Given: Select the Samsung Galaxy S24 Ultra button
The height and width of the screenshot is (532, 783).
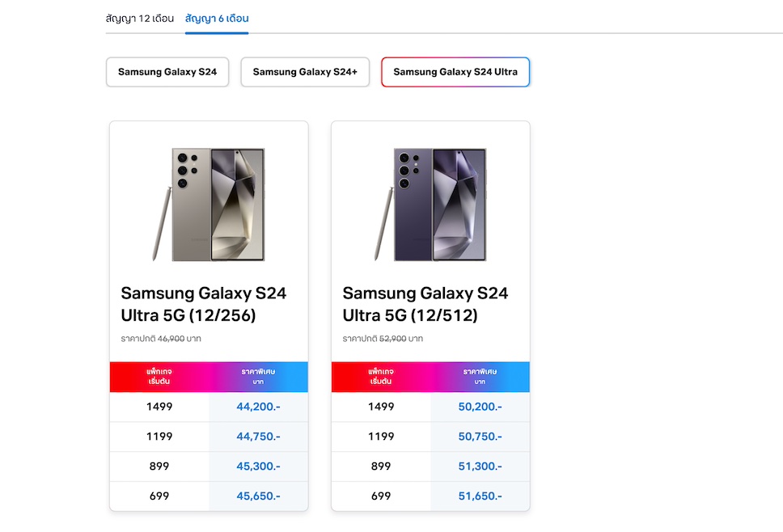Looking at the screenshot, I should (455, 72).
